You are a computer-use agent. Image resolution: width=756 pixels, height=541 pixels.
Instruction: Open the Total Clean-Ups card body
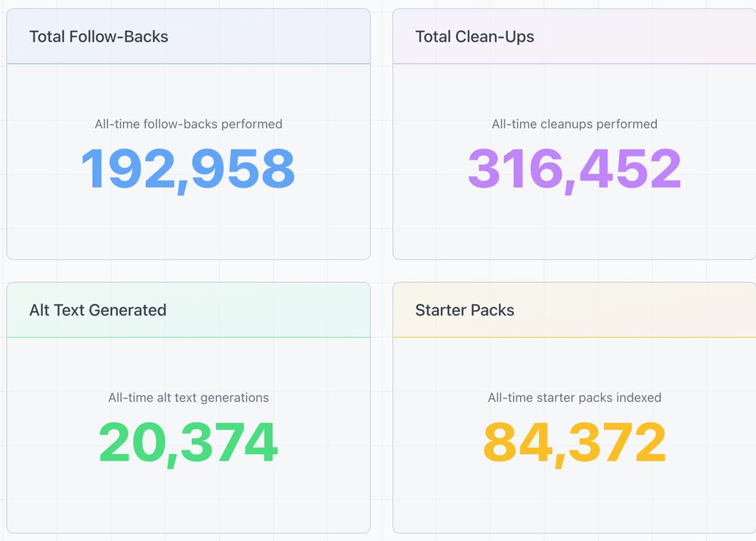pyautogui.click(x=574, y=159)
